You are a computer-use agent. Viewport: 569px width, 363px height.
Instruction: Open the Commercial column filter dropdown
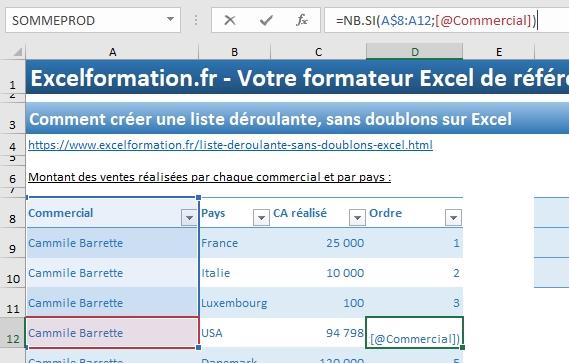[189, 218]
